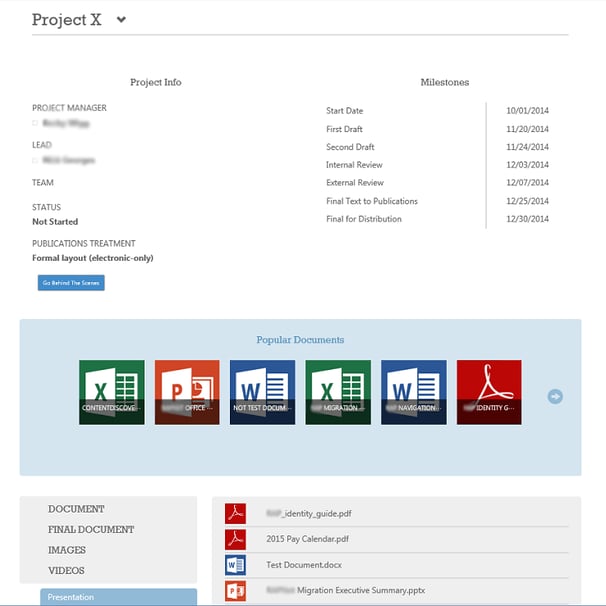Click the External Review milestone label
The width and height of the screenshot is (606, 606).
coord(355,183)
